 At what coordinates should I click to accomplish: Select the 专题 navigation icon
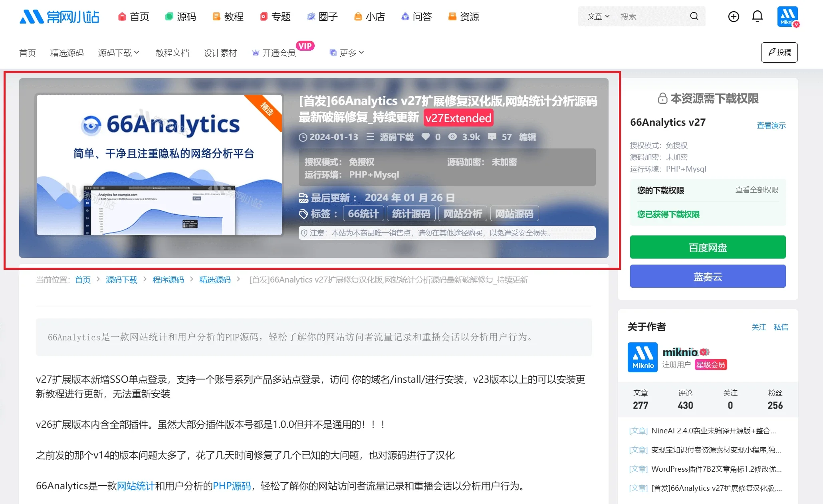pyautogui.click(x=264, y=16)
